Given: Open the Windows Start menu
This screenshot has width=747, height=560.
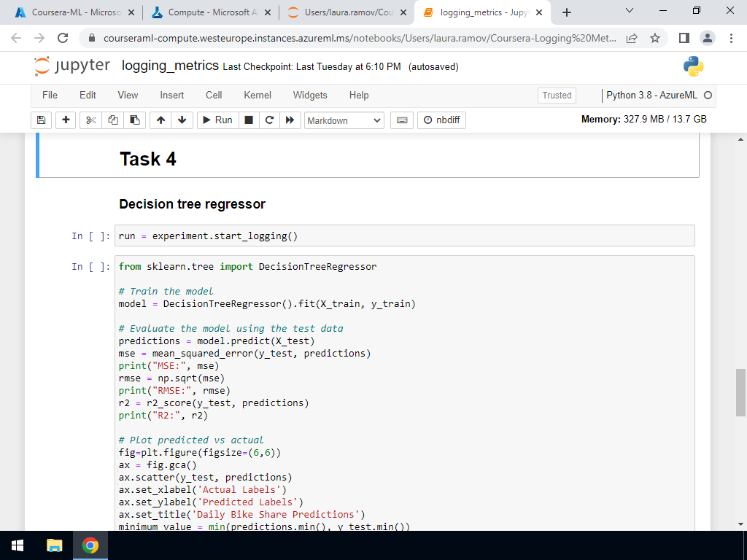Looking at the screenshot, I should (18, 545).
